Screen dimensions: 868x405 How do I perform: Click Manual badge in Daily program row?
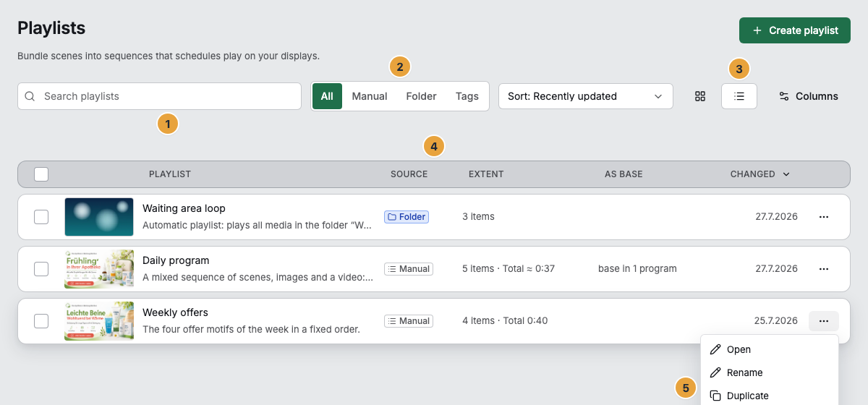(x=409, y=269)
